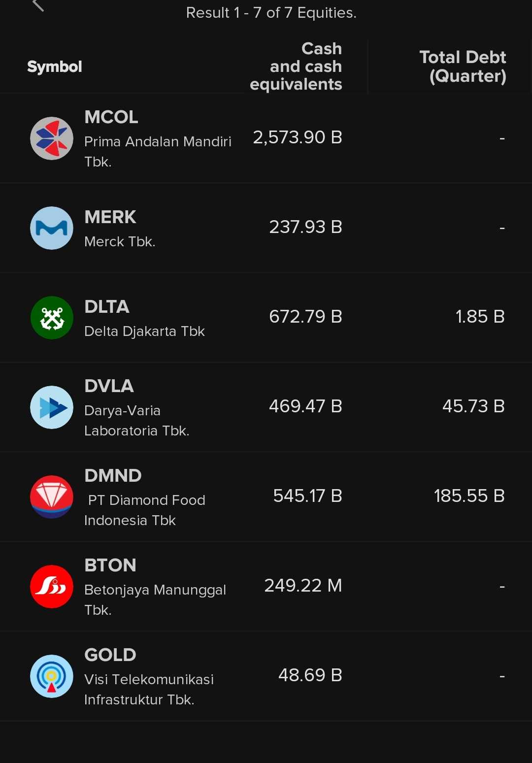Image resolution: width=532 pixels, height=763 pixels.
Task: Sort by Total Debt (Quarter) header
Action: tap(463, 66)
